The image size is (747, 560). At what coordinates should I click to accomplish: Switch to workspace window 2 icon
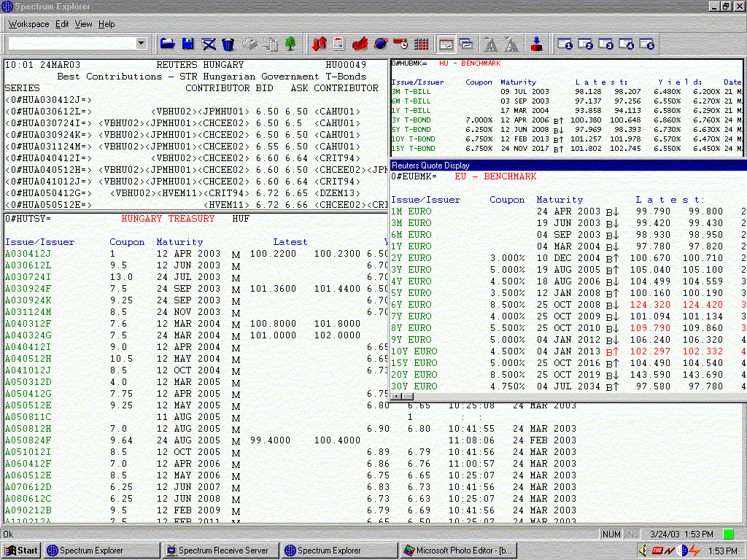[x=586, y=44]
